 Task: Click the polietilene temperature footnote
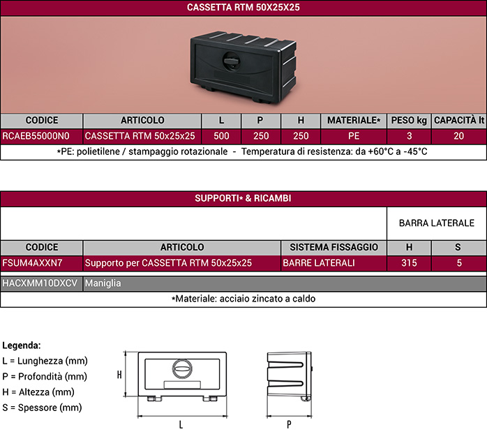[242, 151]
